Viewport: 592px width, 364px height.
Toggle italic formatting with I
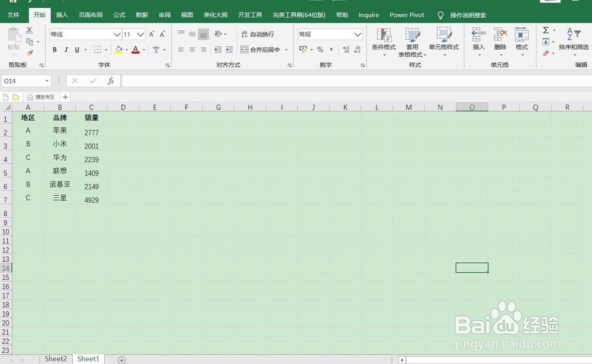click(65, 50)
